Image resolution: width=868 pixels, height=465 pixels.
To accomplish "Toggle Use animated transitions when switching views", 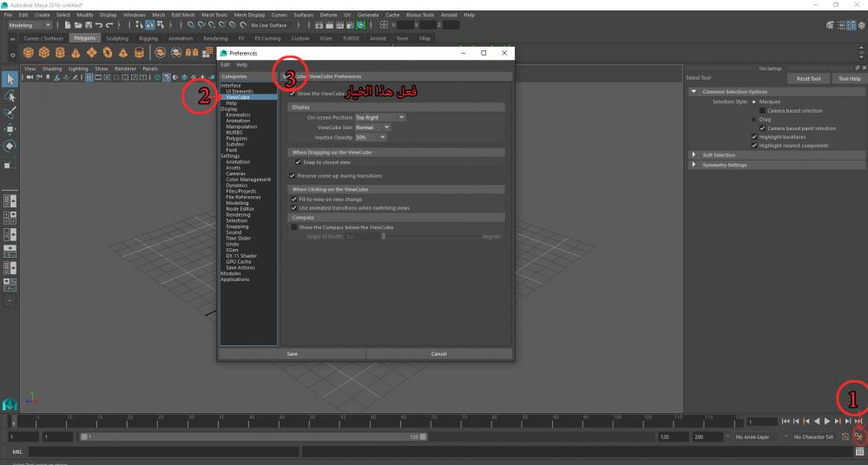I will point(294,207).
